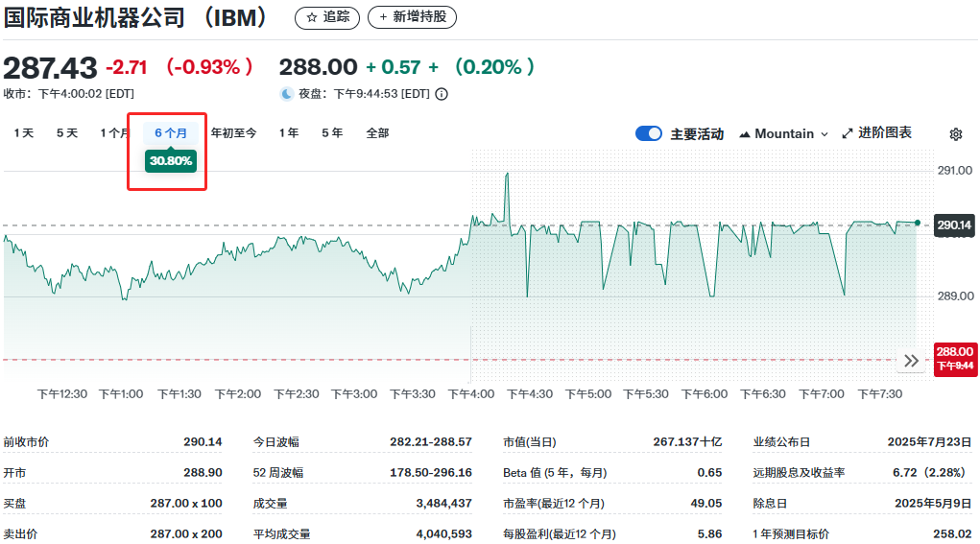The image size is (980, 544).
Task: Open the 进阶图表 advanced chart link
Action: point(876,133)
